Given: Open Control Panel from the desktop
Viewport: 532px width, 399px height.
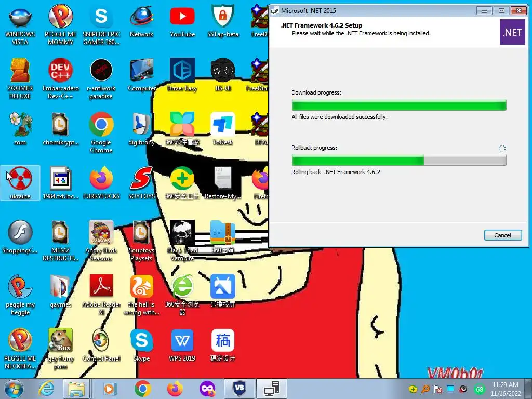Looking at the screenshot, I should tap(101, 345).
